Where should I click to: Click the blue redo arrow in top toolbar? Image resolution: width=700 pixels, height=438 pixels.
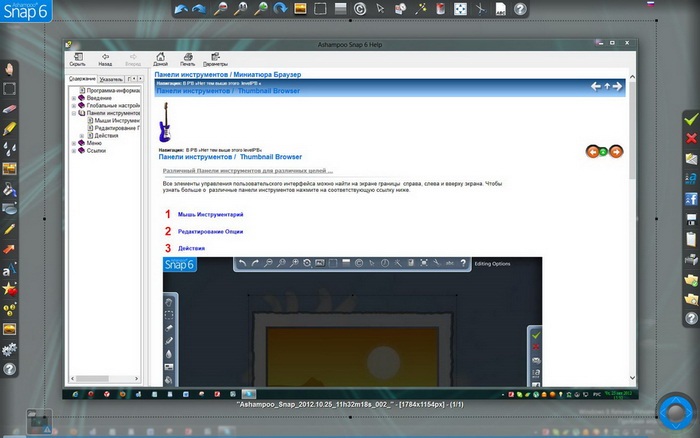pos(199,9)
